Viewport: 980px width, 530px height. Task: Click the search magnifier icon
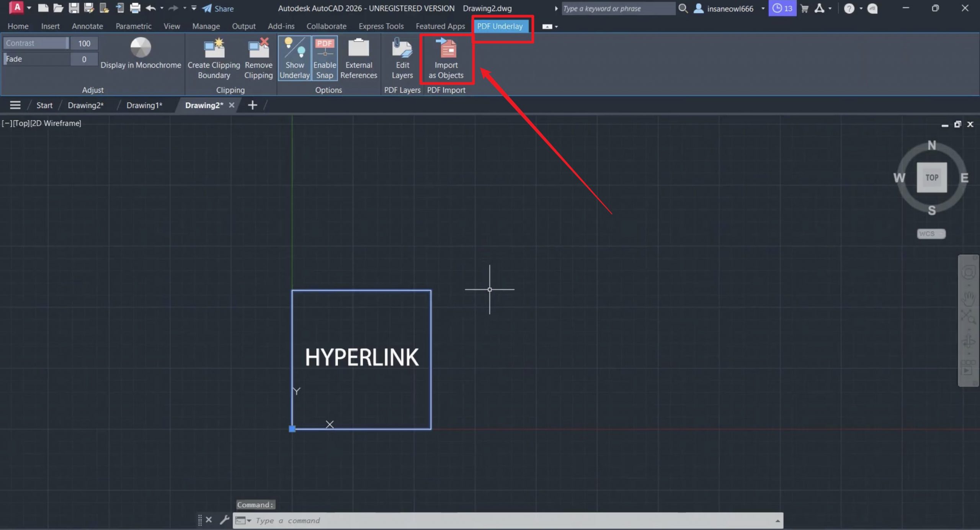click(683, 8)
